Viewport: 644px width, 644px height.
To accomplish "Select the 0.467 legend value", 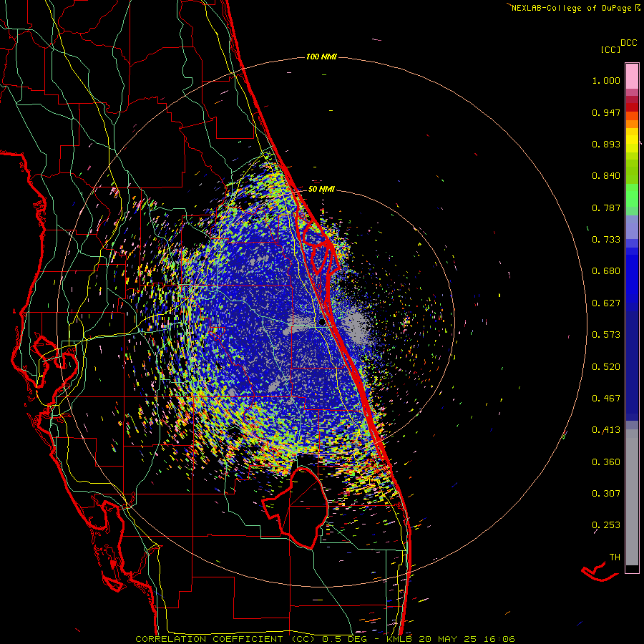I will [606, 399].
